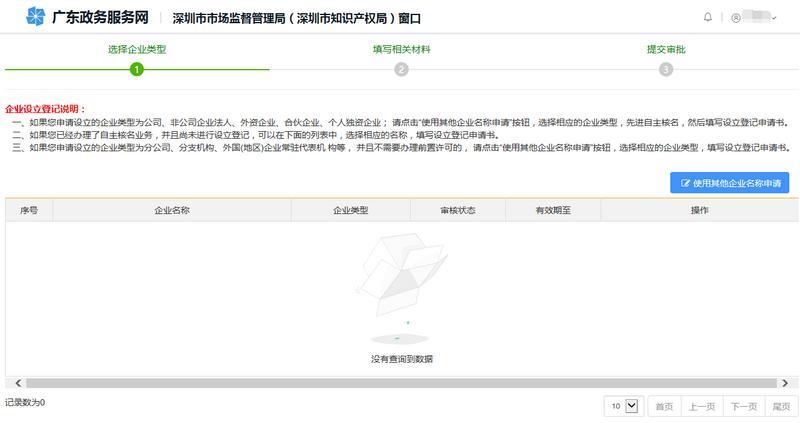Select the 提交审批 step tab
This screenshot has width=800, height=423.
pos(666,48)
